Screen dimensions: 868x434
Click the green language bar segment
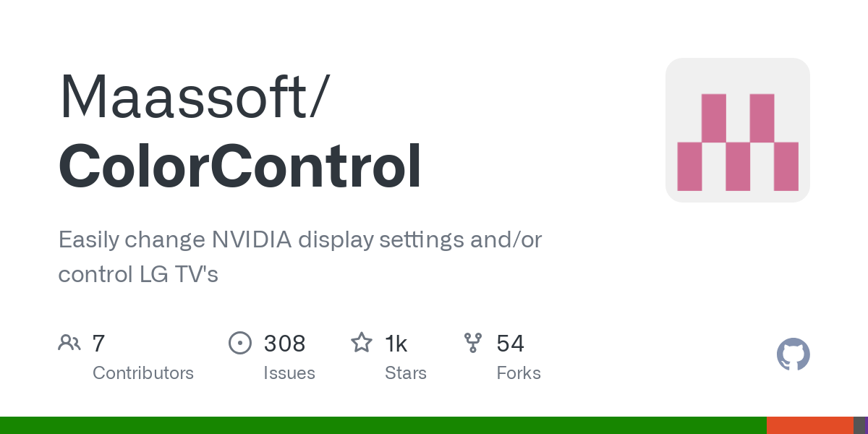pos(383,425)
